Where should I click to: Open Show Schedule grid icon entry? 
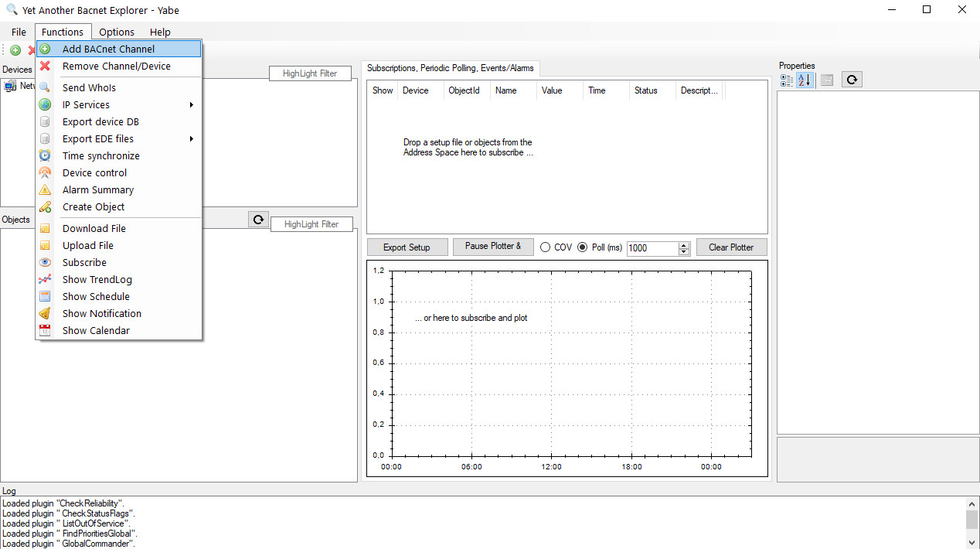(45, 296)
